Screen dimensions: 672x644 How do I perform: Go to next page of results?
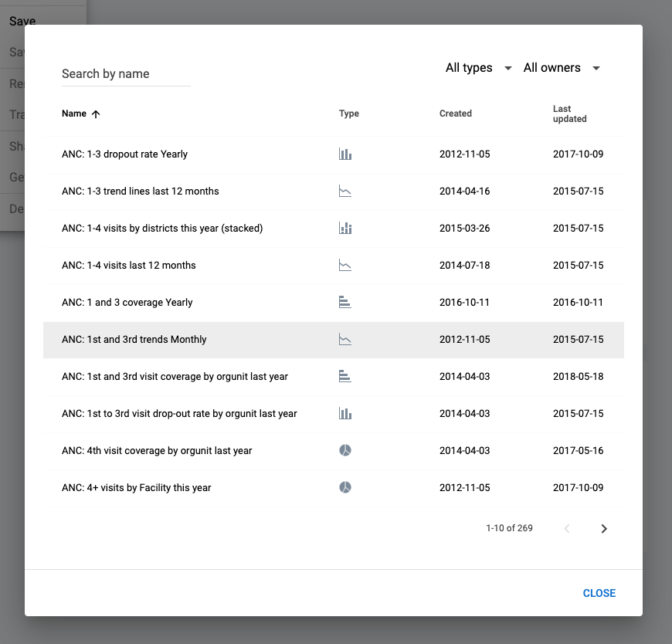604,528
